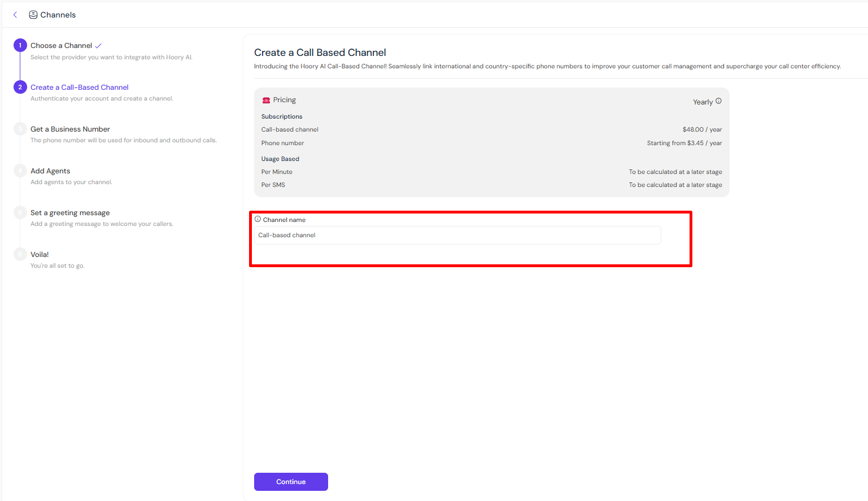
Task: Click 'Add a greeting message' description
Action: click(102, 224)
